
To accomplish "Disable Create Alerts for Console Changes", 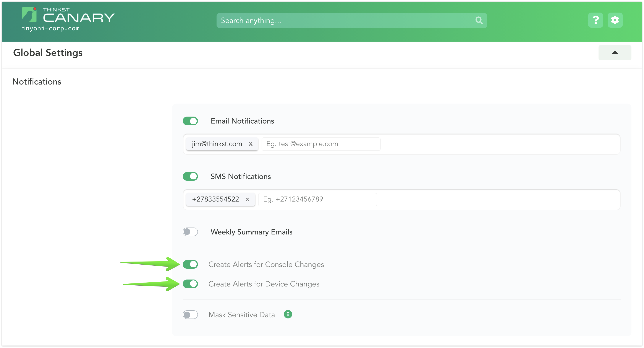I will tap(190, 264).
